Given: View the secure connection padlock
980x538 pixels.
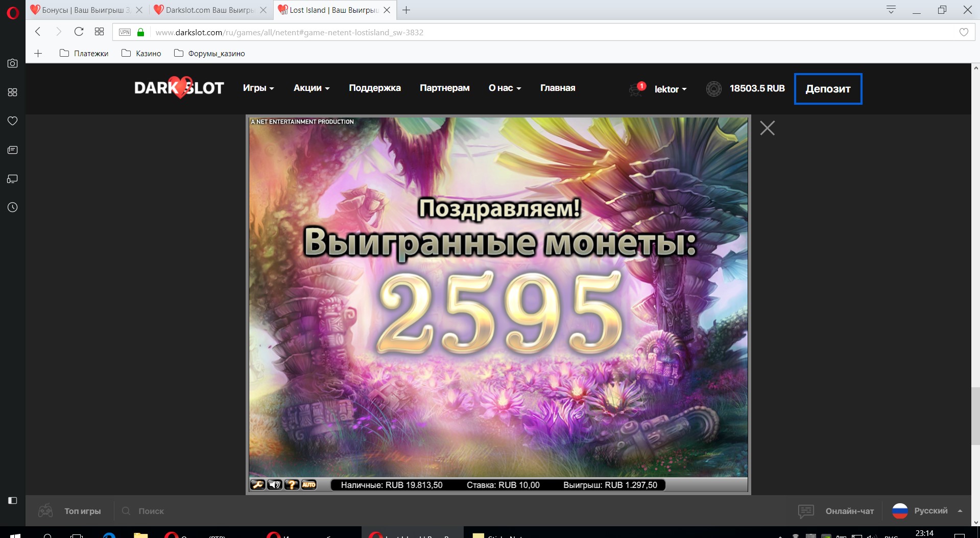Looking at the screenshot, I should tap(141, 32).
